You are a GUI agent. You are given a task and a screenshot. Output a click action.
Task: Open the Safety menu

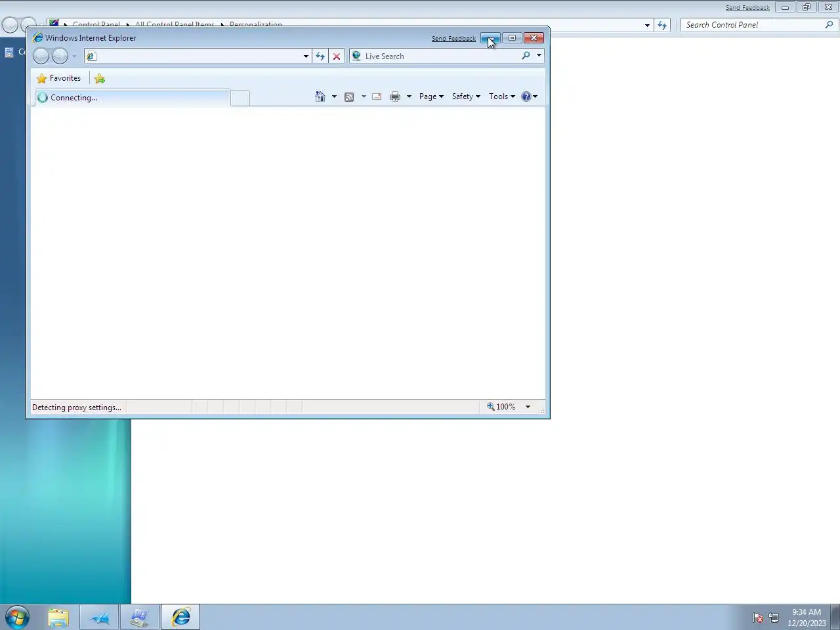click(466, 96)
